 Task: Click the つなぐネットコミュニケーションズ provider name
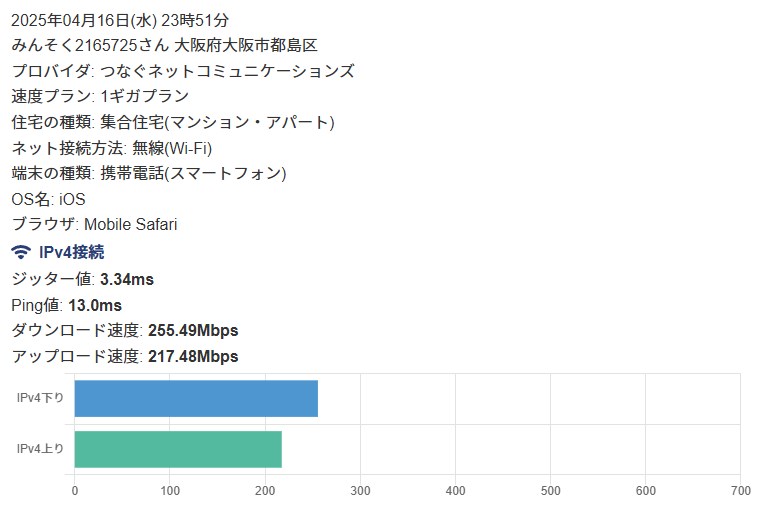[x=227, y=71]
